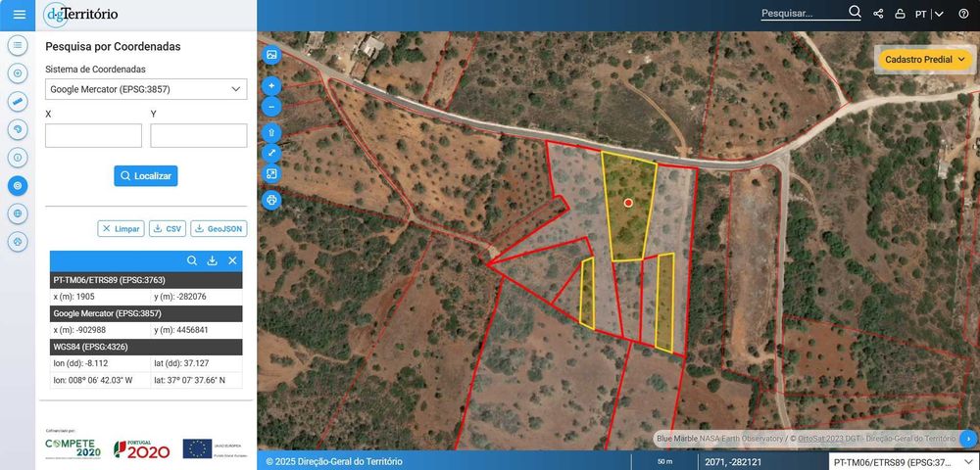Open the drawing palette sidebar tool

[18, 130]
